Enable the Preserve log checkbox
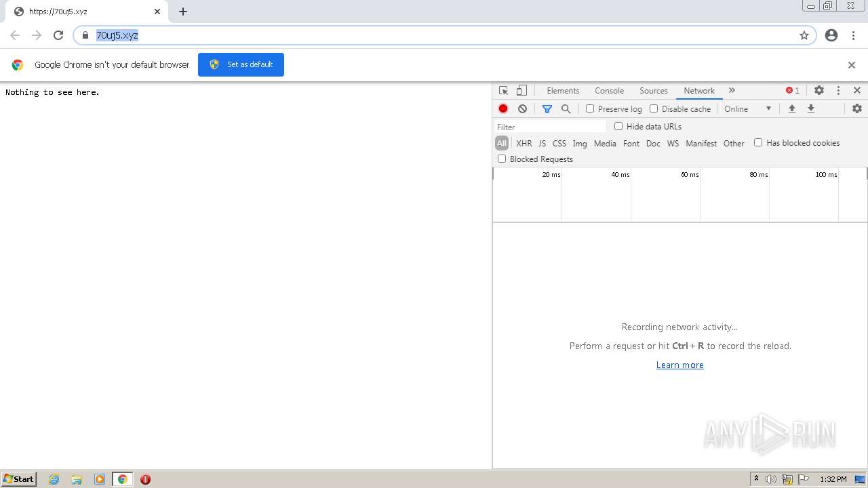The image size is (868, 488). [590, 108]
